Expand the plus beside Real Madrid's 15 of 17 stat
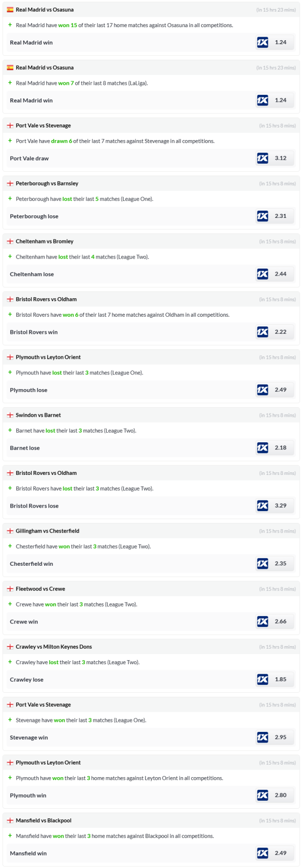 click(x=10, y=25)
